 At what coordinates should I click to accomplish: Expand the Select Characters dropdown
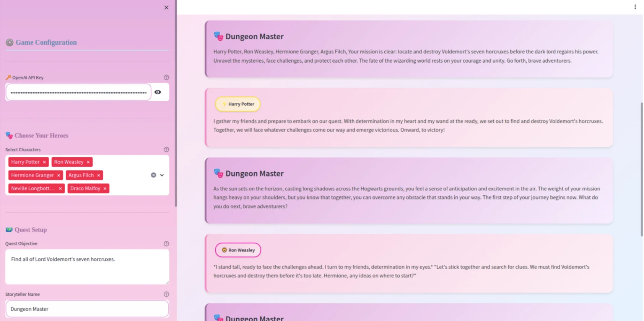tap(162, 175)
